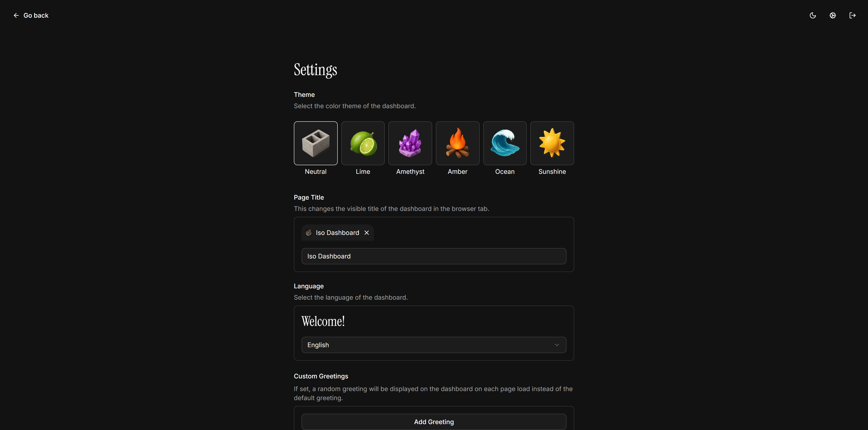The image size is (868, 430).
Task: Select the Ocean wave theme
Action: [505, 143]
